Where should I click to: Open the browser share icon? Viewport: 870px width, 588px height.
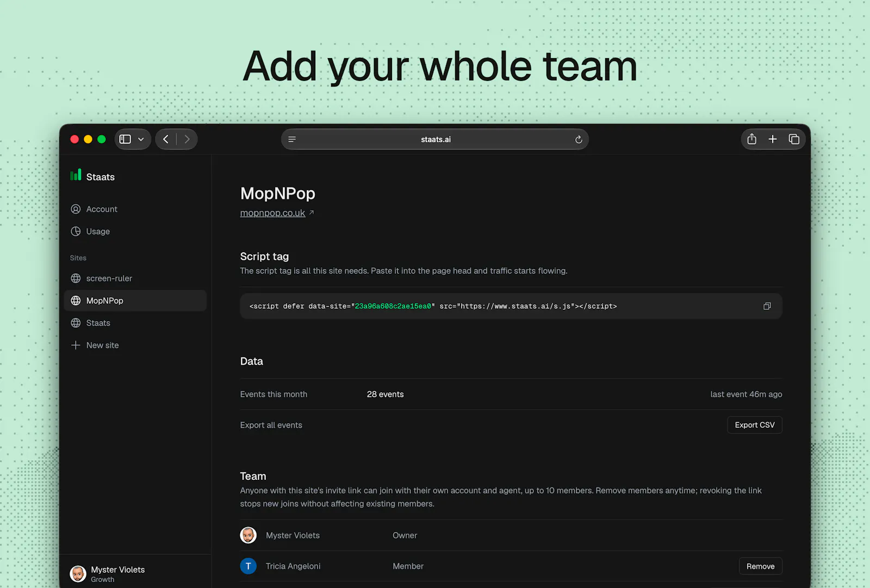752,139
